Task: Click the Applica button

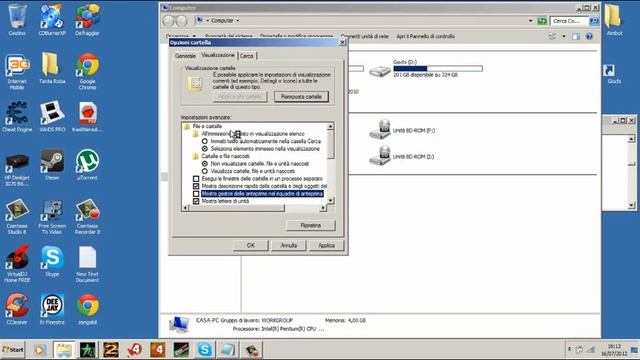Action: [x=326, y=245]
